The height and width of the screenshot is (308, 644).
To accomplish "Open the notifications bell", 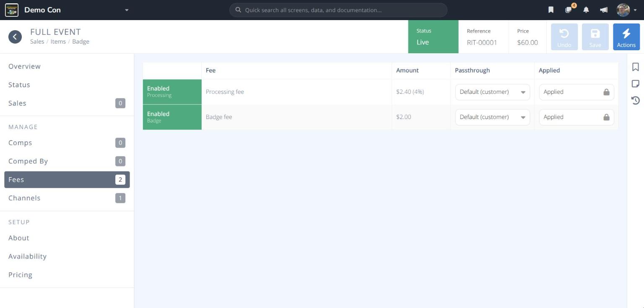I will point(586,10).
